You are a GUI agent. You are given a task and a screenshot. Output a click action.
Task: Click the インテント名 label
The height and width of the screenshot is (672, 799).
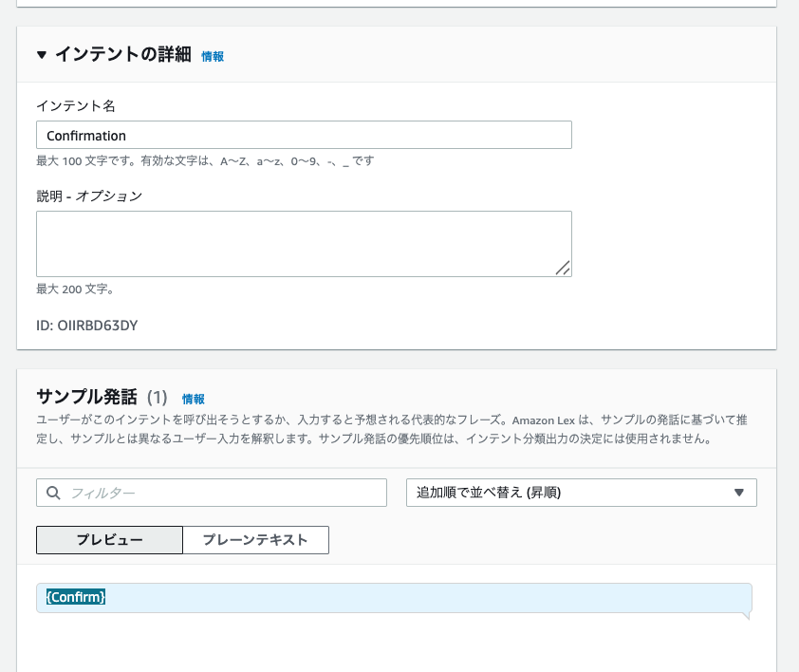[x=76, y=105]
